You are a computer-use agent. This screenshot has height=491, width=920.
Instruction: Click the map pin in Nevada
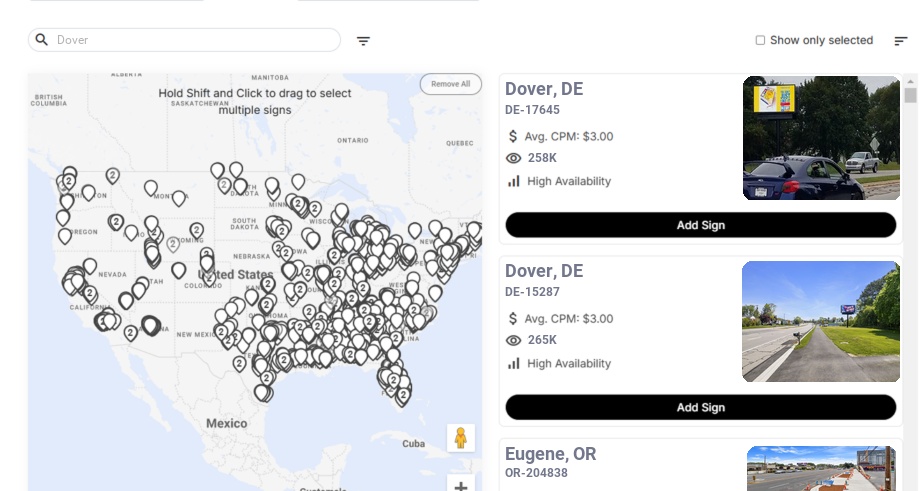[90, 266]
